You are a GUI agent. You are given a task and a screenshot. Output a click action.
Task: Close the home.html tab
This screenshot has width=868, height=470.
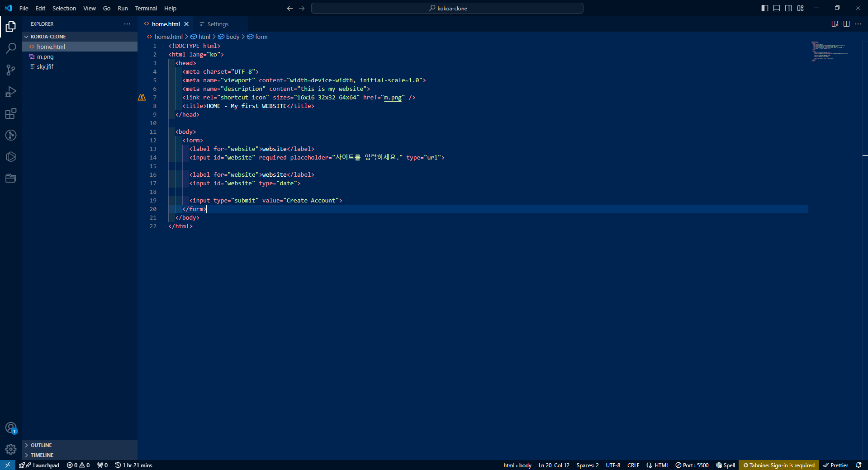coord(186,24)
